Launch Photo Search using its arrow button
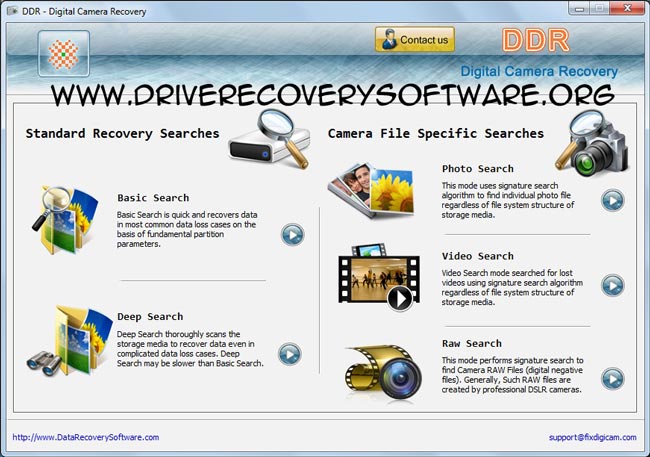650x457 pixels. click(x=613, y=201)
